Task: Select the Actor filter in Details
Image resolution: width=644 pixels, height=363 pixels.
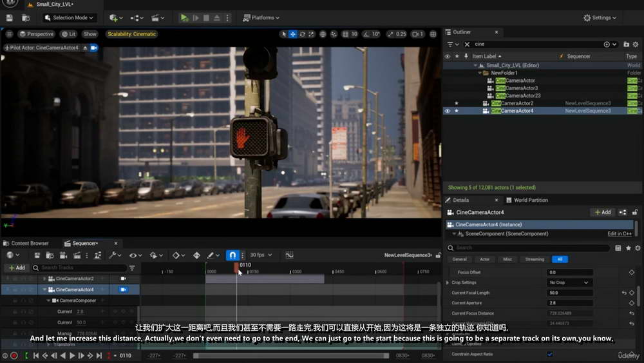Action: pos(485,259)
